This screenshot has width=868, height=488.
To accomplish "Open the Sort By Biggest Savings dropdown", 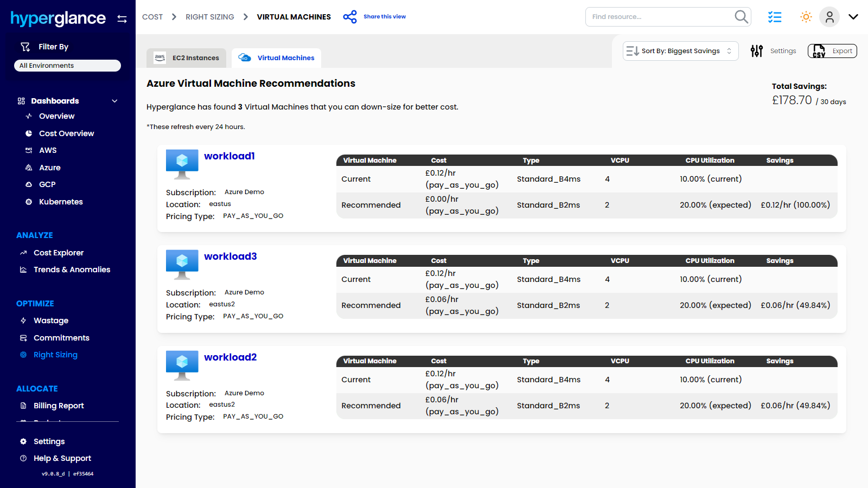I will (x=680, y=51).
